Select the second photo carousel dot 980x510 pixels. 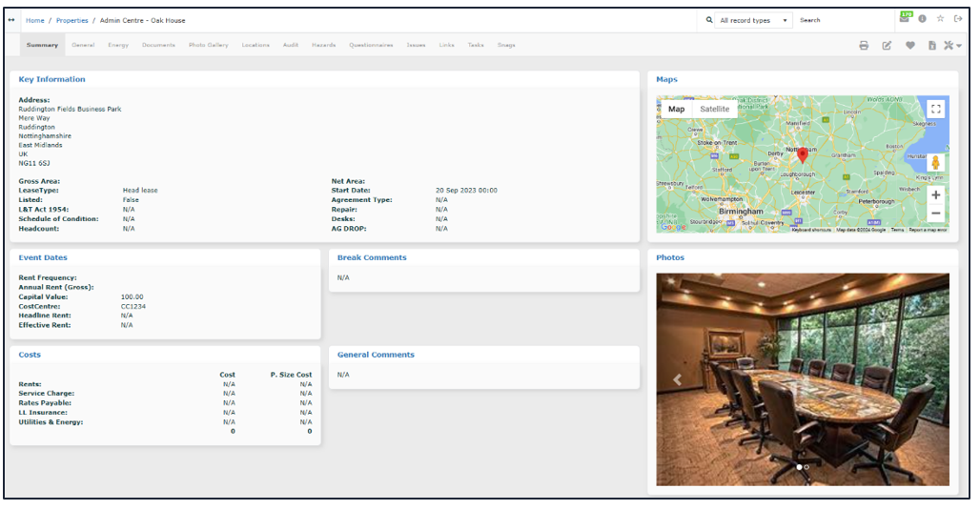tap(806, 467)
